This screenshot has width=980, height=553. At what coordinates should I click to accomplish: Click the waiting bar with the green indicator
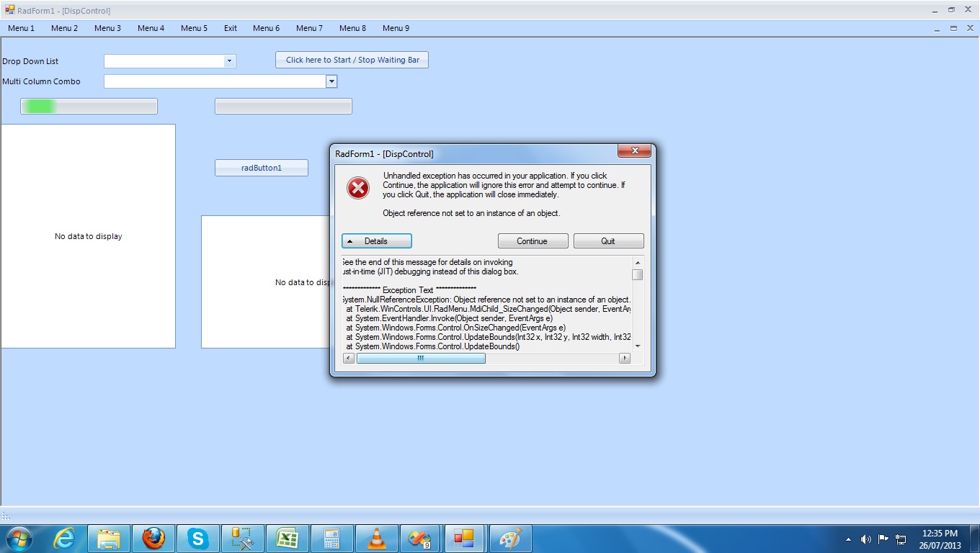(x=89, y=107)
